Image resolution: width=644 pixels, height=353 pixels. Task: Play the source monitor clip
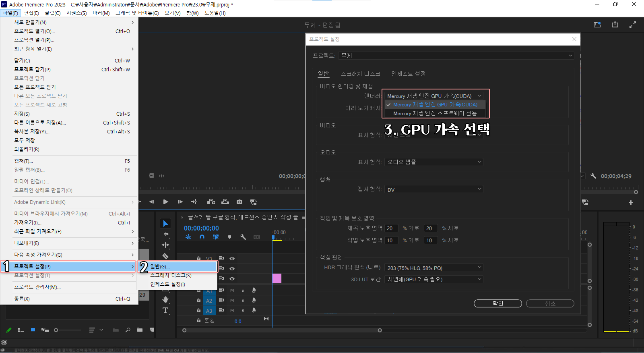click(x=165, y=202)
